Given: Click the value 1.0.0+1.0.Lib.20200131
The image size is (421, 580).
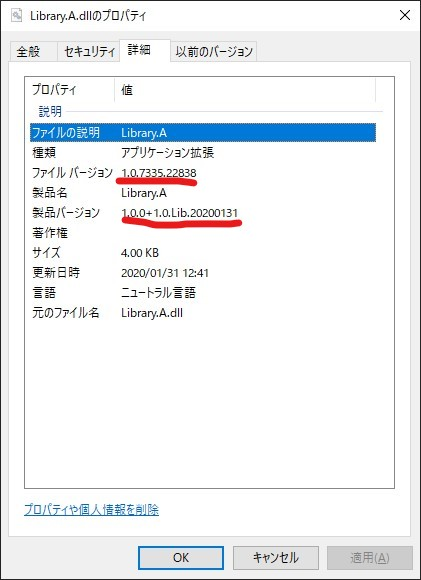Looking at the screenshot, I should point(179,213).
